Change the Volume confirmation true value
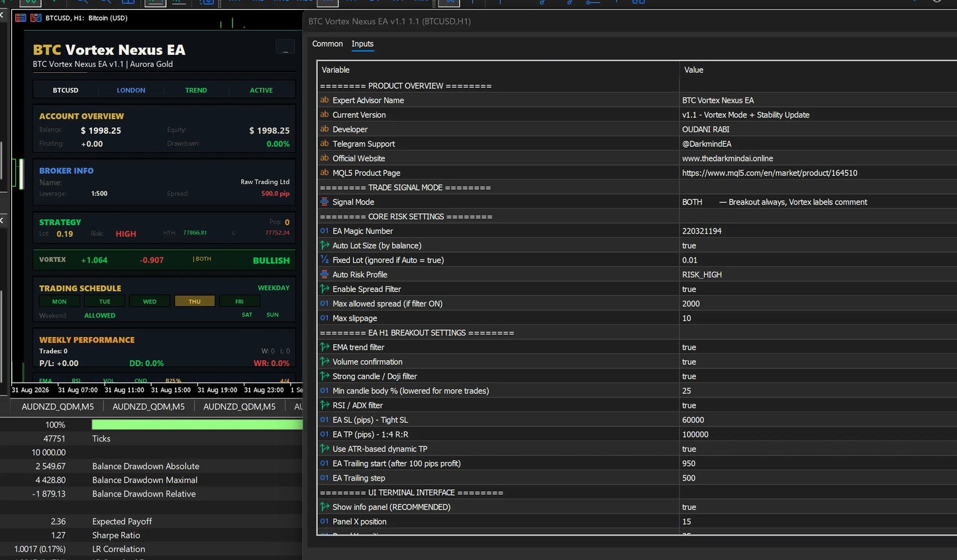 click(x=818, y=362)
